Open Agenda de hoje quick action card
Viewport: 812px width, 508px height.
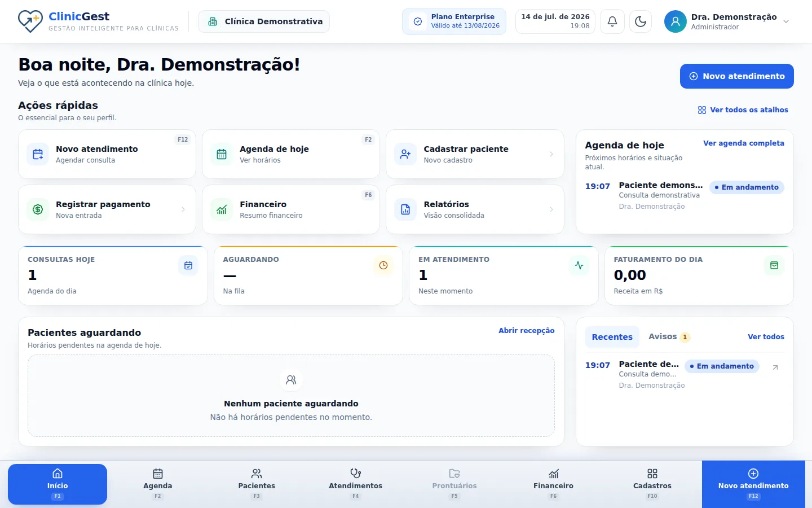291,154
